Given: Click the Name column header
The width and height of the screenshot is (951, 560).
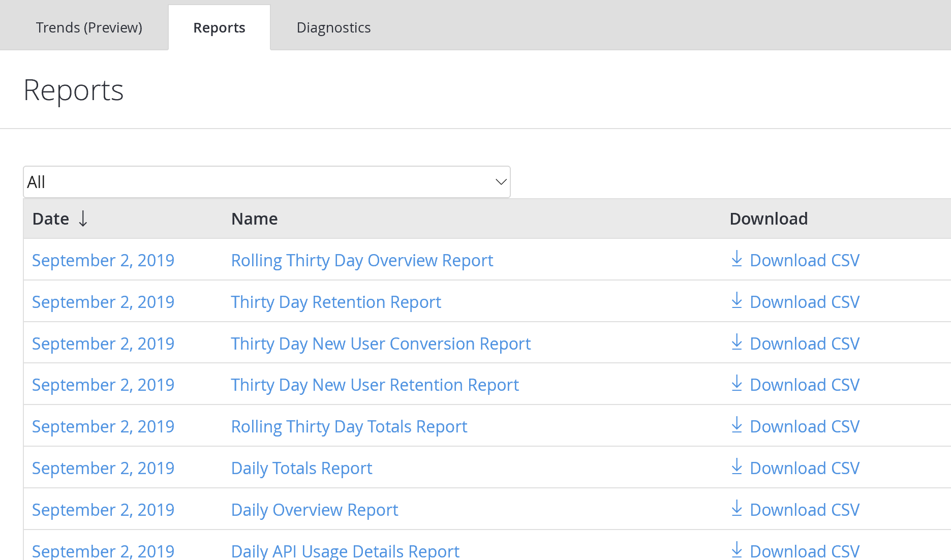Looking at the screenshot, I should [x=254, y=219].
